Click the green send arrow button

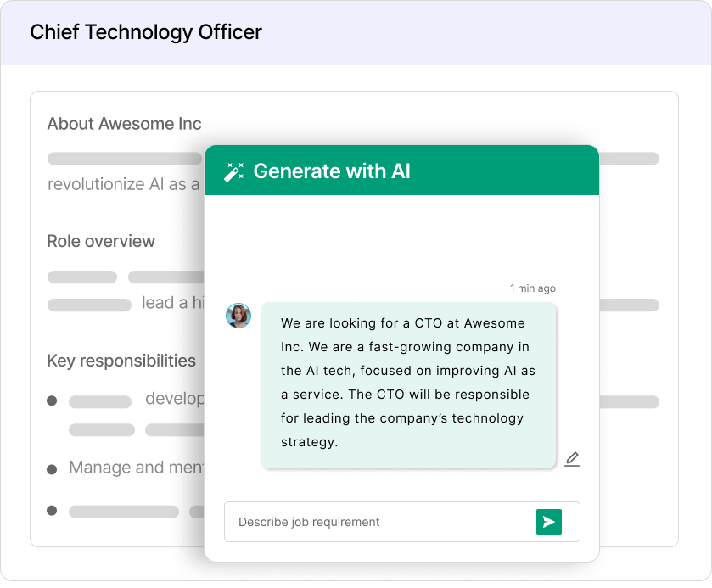[548, 522]
